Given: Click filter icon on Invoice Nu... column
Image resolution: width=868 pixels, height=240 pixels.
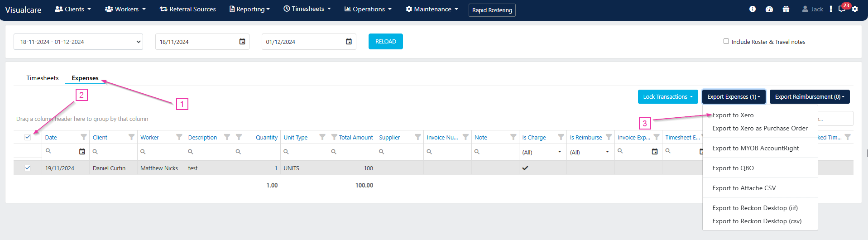Looking at the screenshot, I should click(465, 137).
